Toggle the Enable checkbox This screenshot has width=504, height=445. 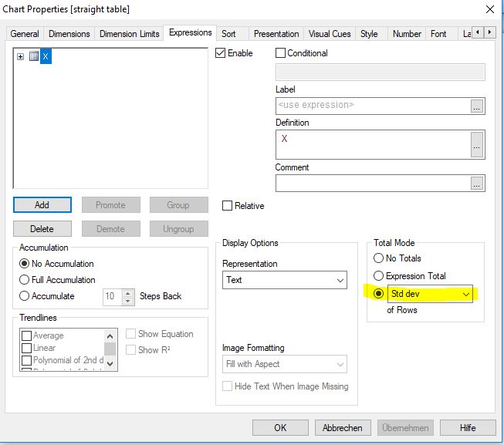221,53
